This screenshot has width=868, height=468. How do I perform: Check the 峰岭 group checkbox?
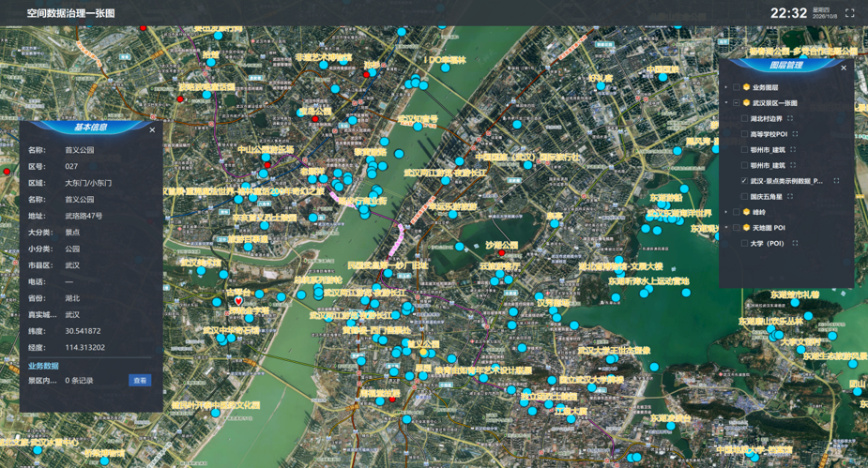coord(737,212)
